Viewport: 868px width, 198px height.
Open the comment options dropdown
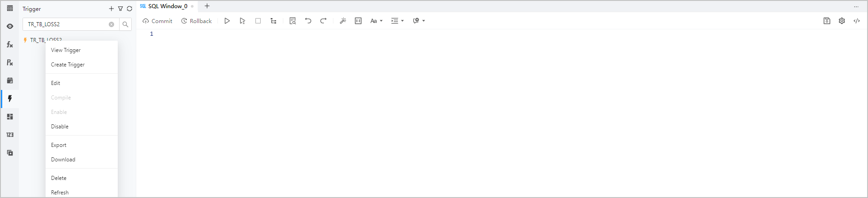419,21
